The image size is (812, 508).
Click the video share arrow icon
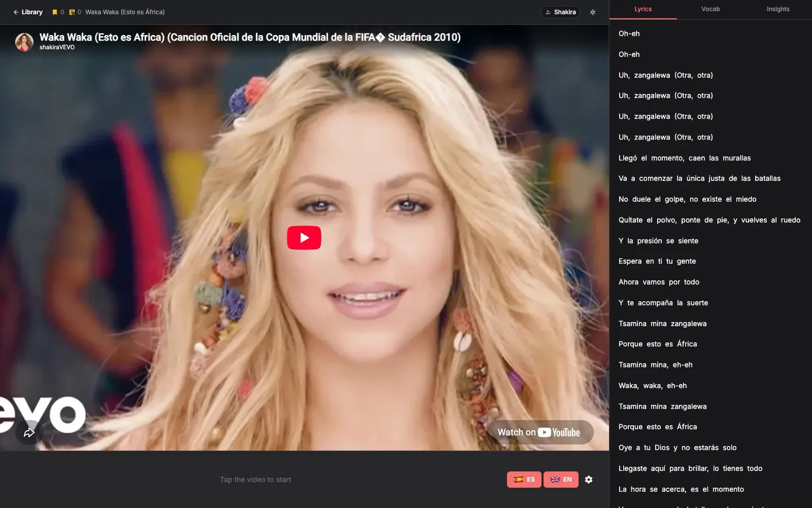tap(29, 433)
